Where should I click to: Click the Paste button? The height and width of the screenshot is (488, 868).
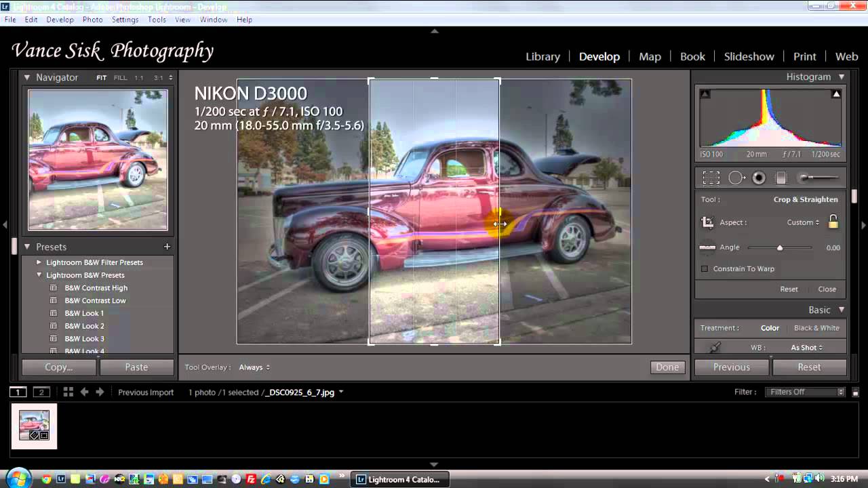coord(136,367)
